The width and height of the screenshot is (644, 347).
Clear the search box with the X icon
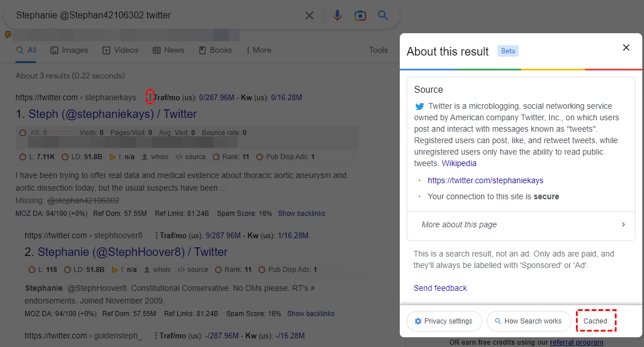[309, 15]
